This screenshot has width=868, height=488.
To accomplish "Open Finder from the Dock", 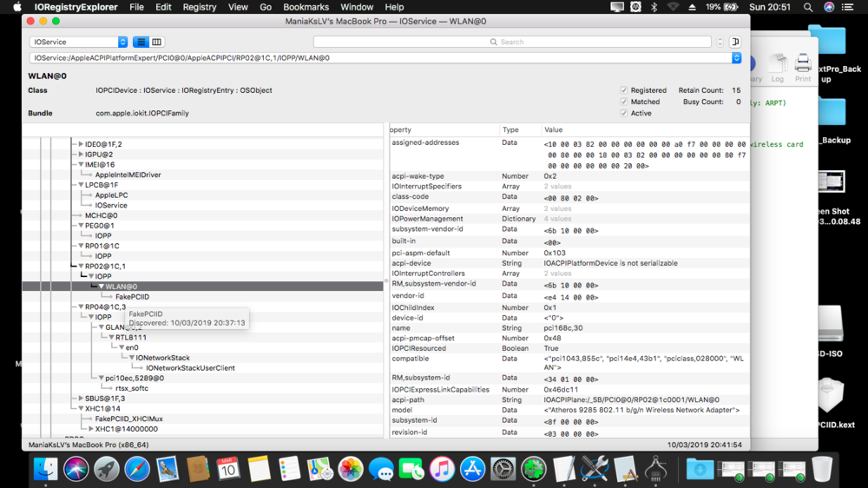I will click(x=45, y=469).
